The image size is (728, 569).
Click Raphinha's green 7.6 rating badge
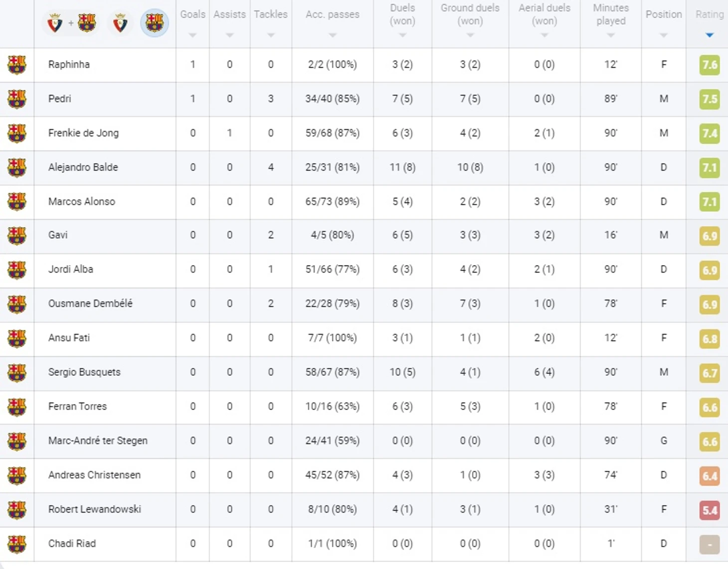click(710, 65)
